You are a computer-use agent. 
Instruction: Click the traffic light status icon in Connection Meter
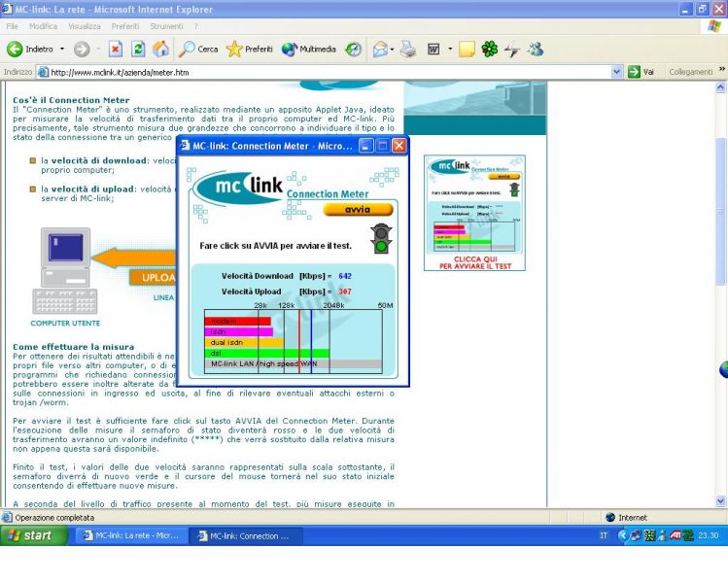[381, 239]
